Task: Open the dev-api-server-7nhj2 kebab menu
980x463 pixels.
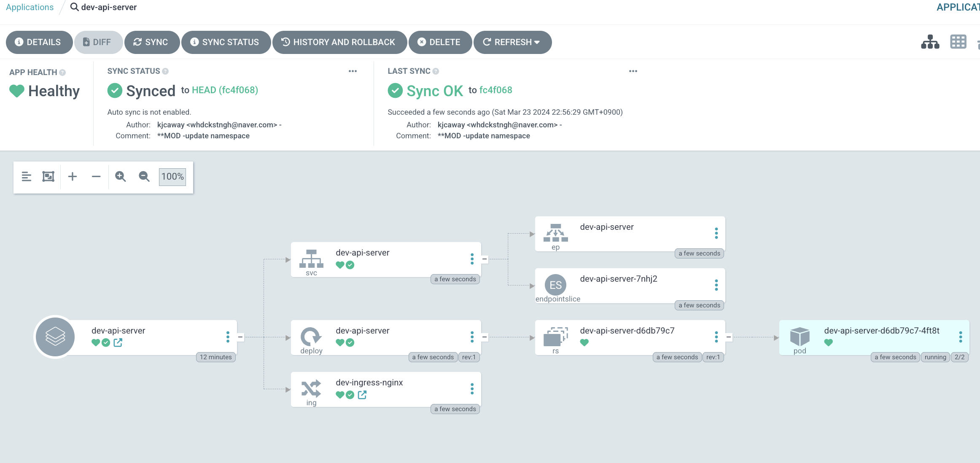Action: pyautogui.click(x=716, y=285)
